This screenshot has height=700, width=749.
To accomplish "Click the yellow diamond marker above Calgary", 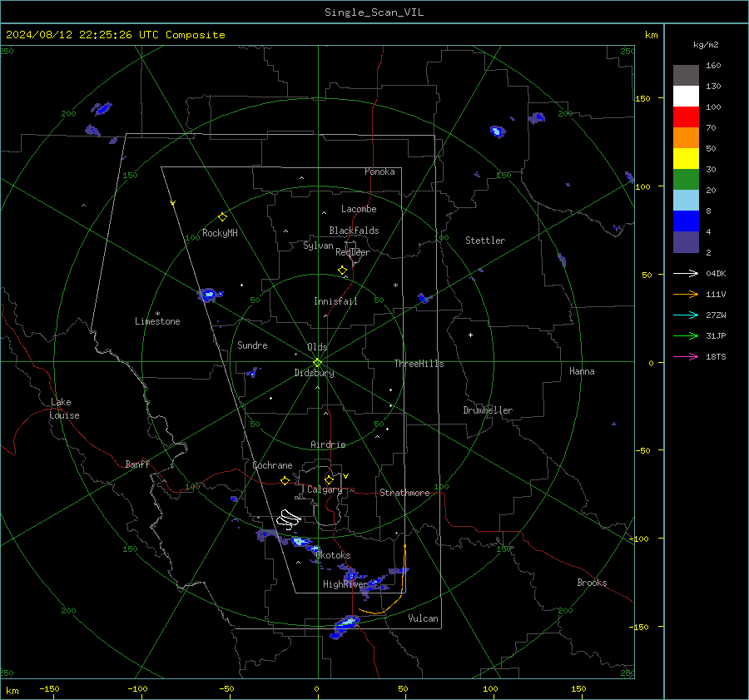I will pyautogui.click(x=329, y=479).
